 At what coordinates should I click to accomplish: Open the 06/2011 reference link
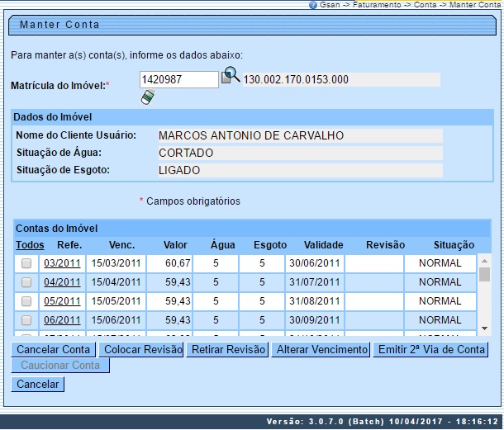[62, 320]
